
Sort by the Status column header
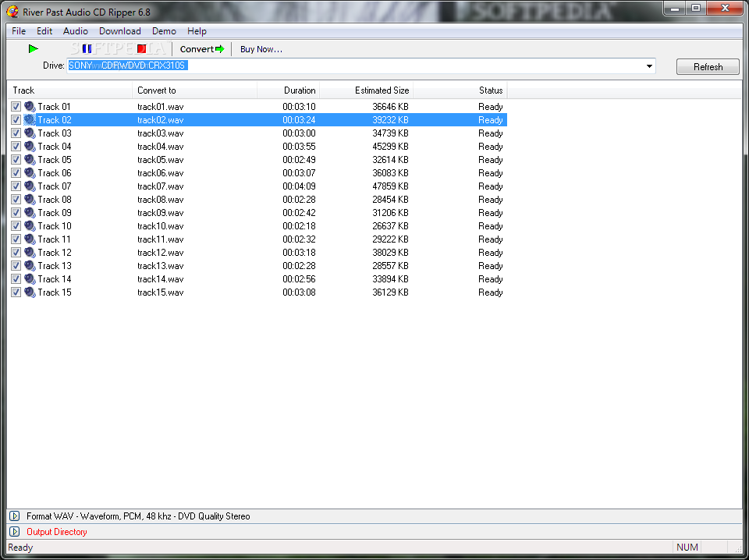[x=460, y=90]
